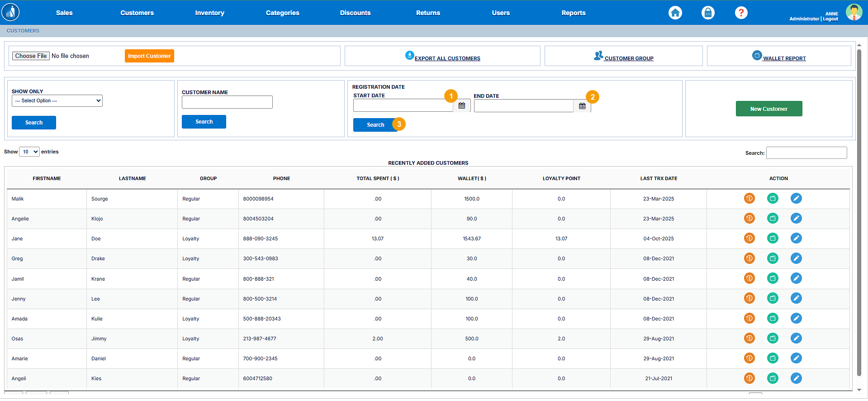The width and height of the screenshot is (868, 401).
Task: Click the Import Customer button
Action: [x=149, y=56]
